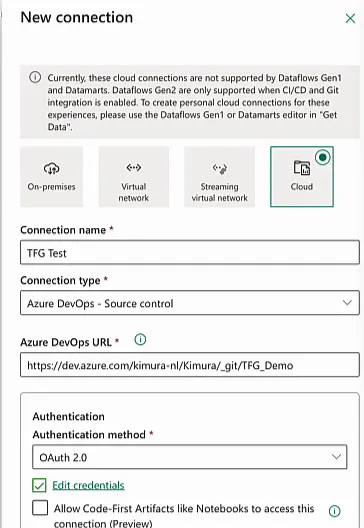
Task: Click the Virtual network arrows icon
Action: (134, 167)
